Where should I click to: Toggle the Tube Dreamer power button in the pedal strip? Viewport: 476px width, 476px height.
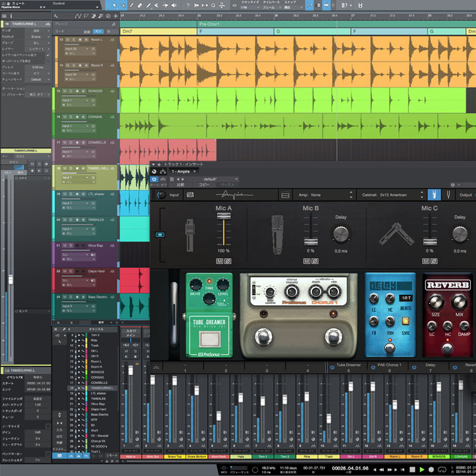(332, 367)
